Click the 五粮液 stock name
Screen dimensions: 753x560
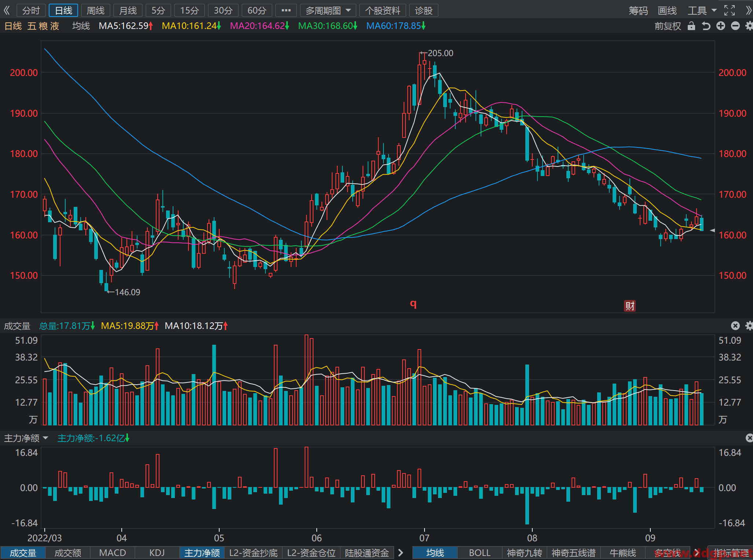(x=43, y=26)
